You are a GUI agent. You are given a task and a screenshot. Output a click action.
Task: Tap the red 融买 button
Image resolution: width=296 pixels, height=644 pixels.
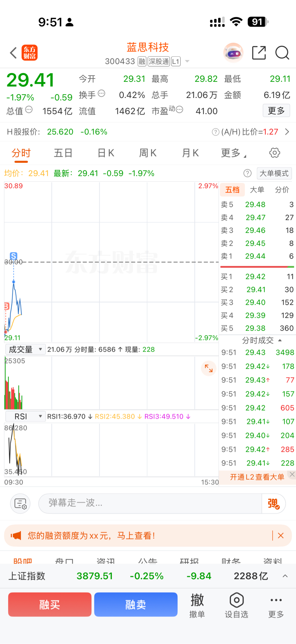tap(50, 604)
